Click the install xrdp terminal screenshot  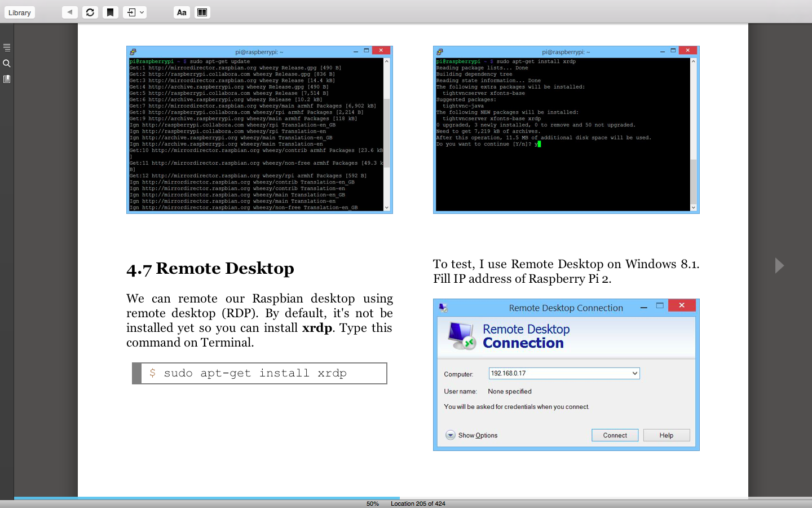point(566,130)
